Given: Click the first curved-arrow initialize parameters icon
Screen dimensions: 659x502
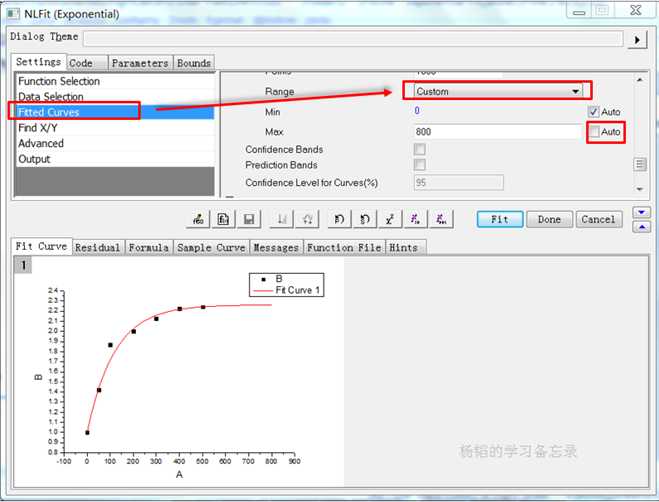Looking at the screenshot, I should [x=339, y=219].
